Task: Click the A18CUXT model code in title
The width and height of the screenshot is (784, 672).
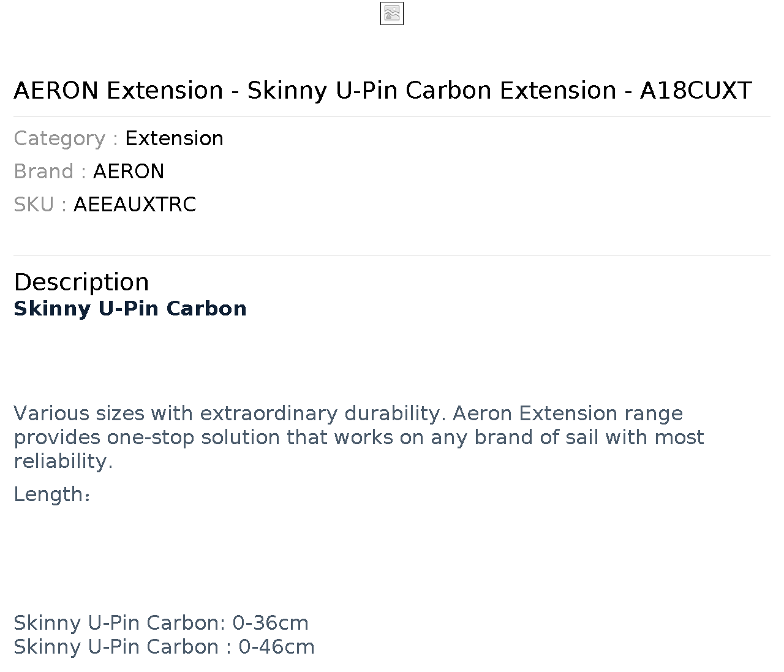Action: [x=696, y=90]
